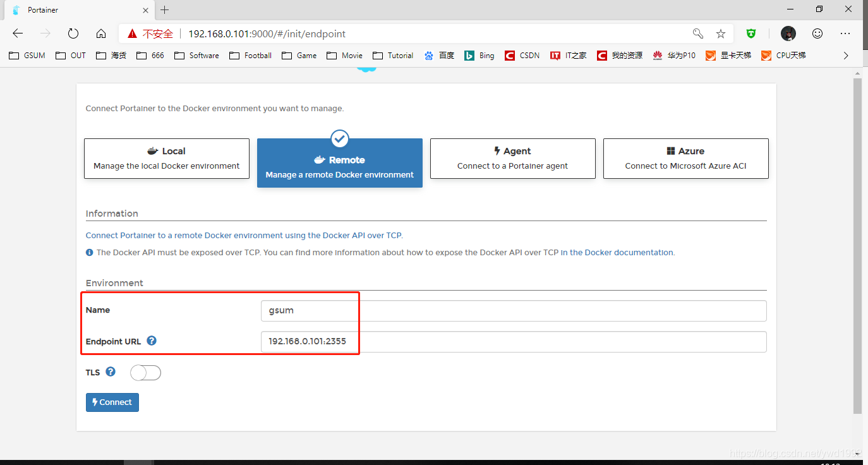Click the Connect button
The image size is (868, 465).
[112, 402]
